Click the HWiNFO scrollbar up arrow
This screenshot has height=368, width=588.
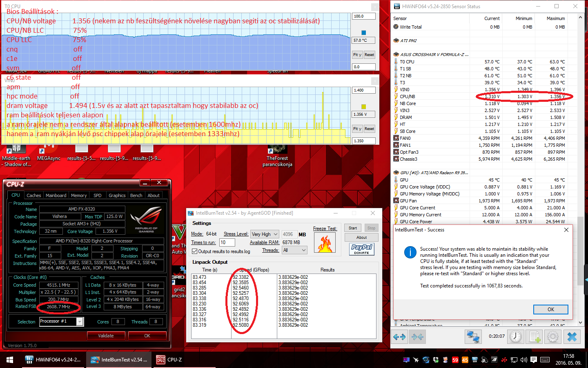581,18
